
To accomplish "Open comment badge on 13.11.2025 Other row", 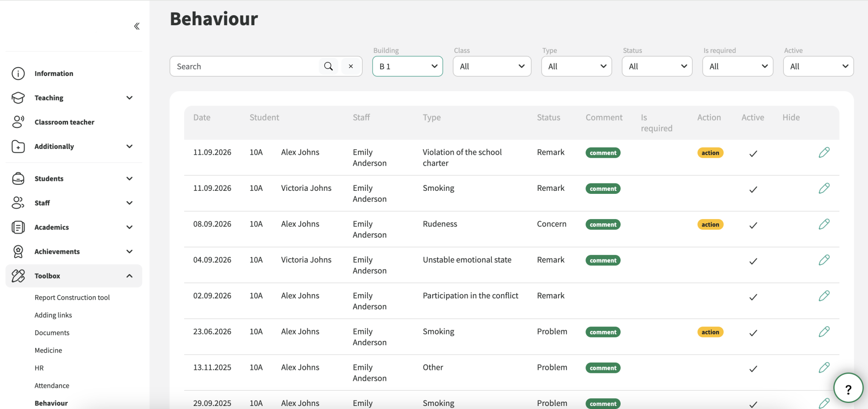I will [x=603, y=368].
